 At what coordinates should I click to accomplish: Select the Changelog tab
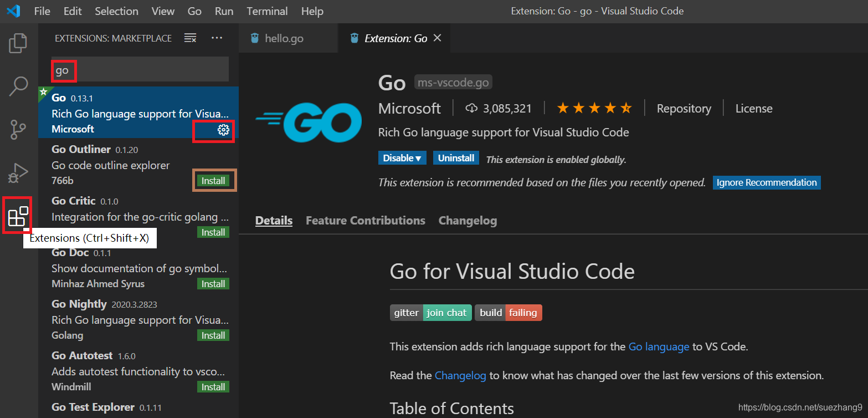(468, 221)
